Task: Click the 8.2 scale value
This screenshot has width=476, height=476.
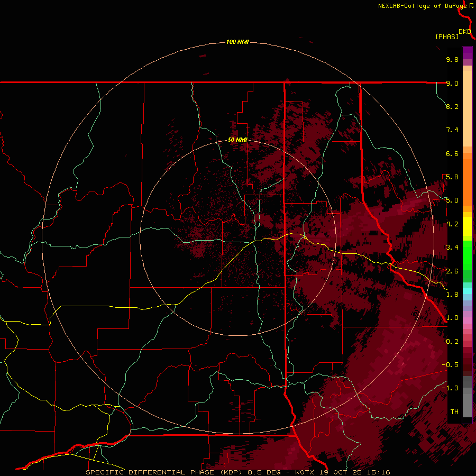Action: pos(452,106)
